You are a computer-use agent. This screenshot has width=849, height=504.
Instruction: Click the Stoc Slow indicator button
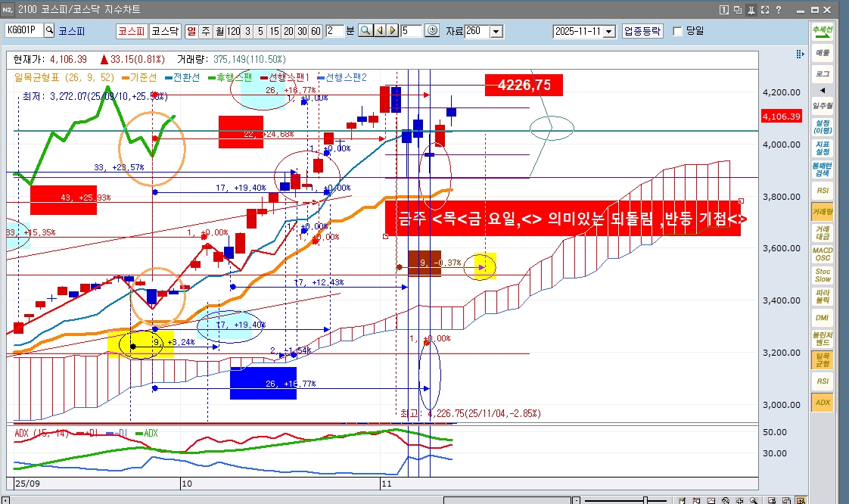[822, 275]
